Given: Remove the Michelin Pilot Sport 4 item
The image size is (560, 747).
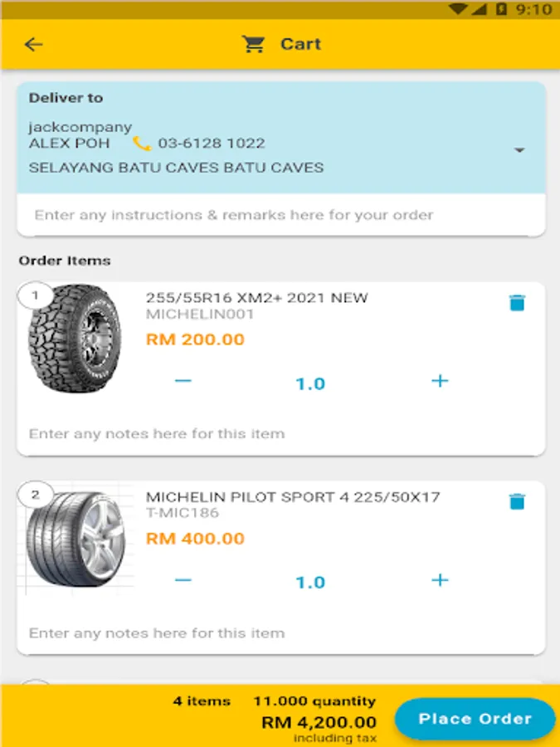Looking at the screenshot, I should pos(517,501).
